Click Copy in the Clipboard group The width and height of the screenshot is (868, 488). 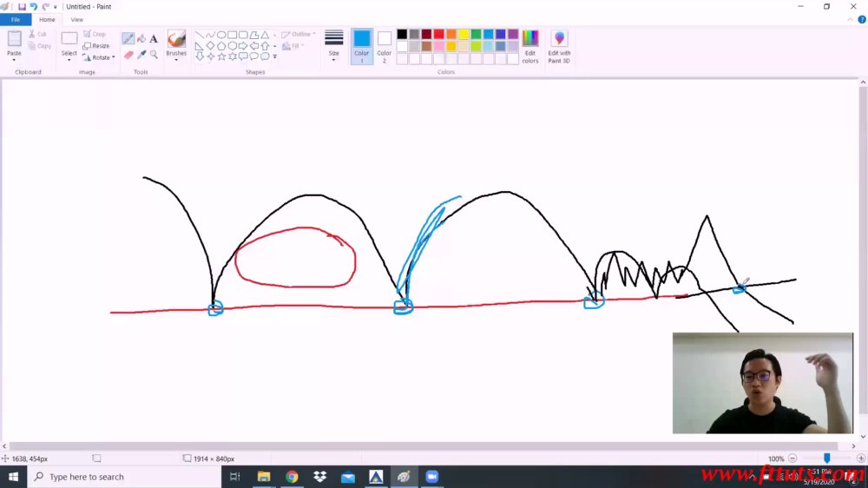coord(40,46)
